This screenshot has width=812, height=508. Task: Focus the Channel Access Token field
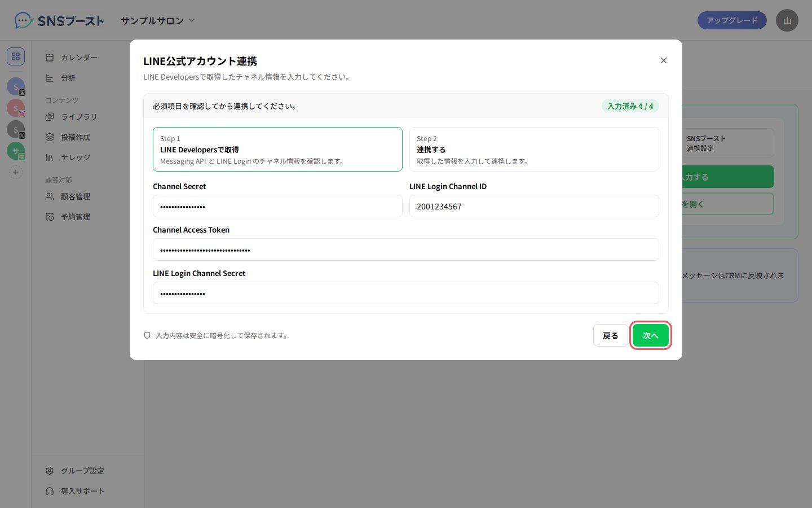coord(406,249)
